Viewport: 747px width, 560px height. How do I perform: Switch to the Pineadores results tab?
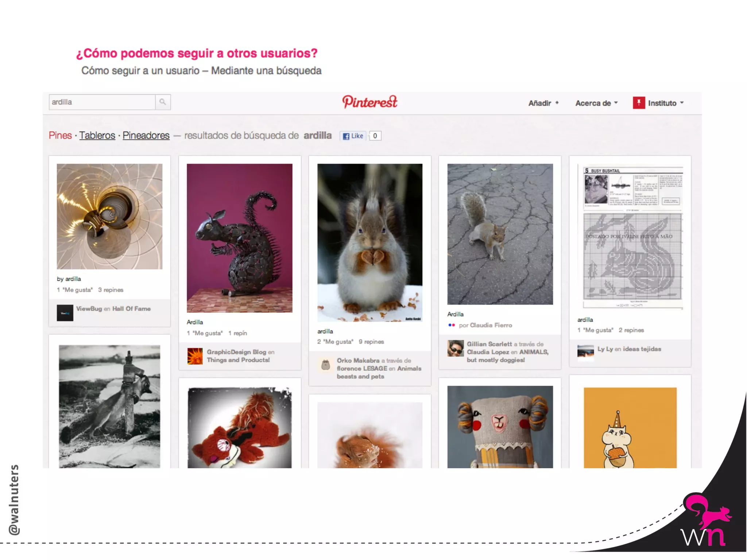pos(146,136)
